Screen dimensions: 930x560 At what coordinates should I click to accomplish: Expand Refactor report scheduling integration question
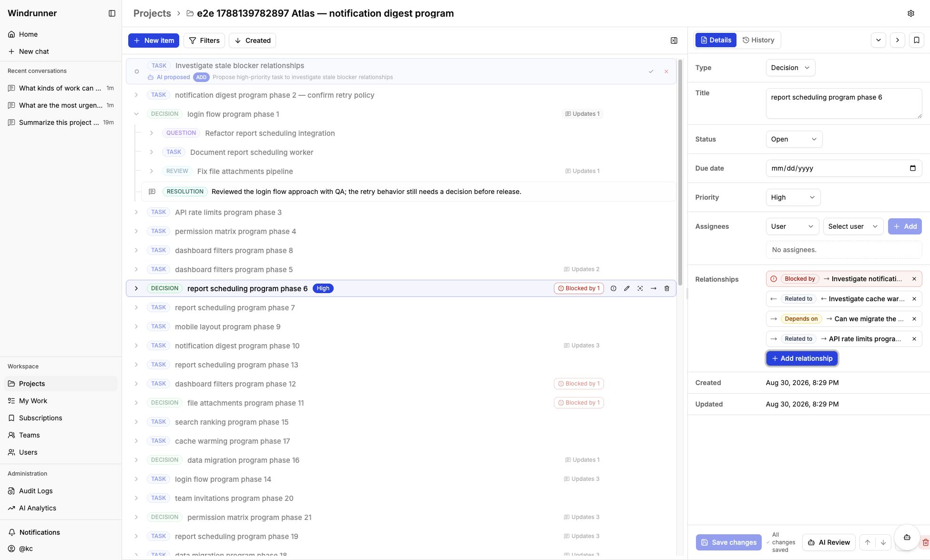pos(152,133)
